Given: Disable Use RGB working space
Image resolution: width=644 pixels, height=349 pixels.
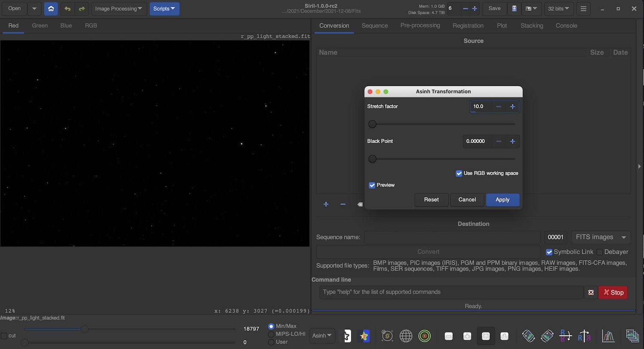Looking at the screenshot, I should point(459,173).
